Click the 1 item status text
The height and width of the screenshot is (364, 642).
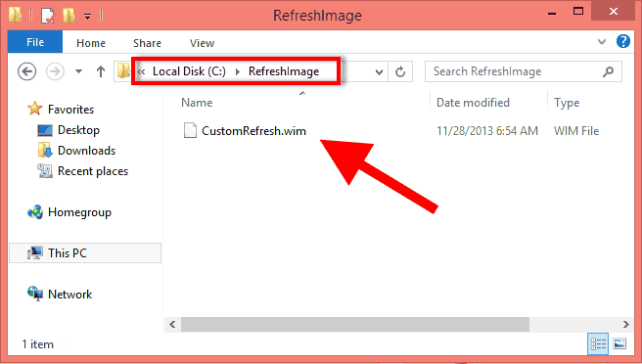(x=37, y=344)
